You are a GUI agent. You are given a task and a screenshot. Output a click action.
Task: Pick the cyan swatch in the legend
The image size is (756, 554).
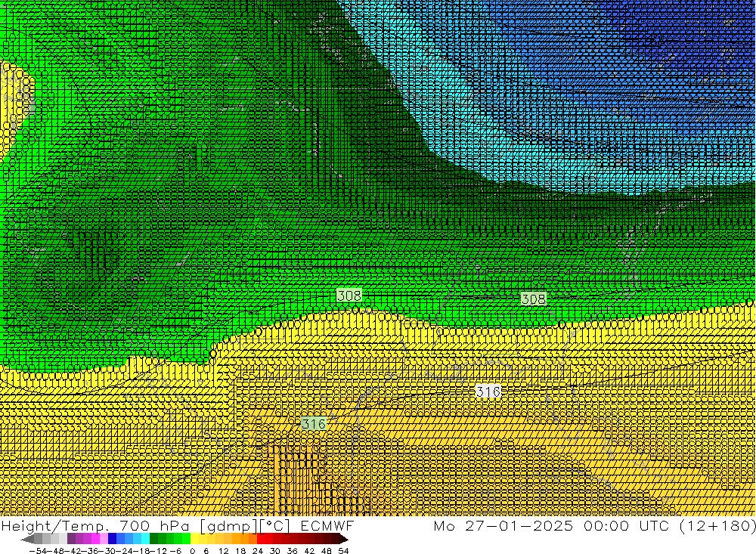click(x=145, y=540)
